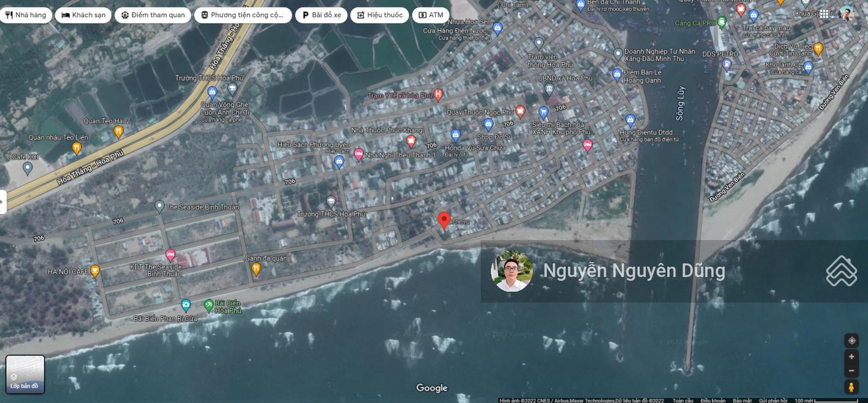Screen dimensions: 868x403
Task: Switch map type via Lớp bản đồ thumbnail
Action: coord(25,374)
